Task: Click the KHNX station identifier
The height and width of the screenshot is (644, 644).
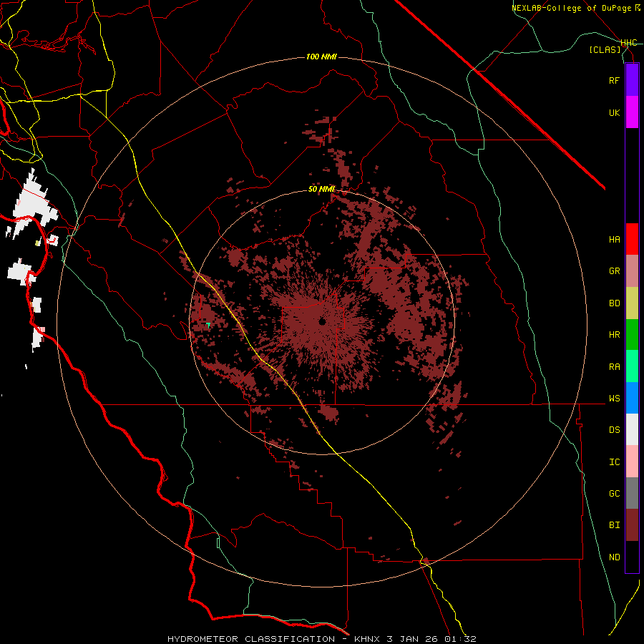Action: (367, 639)
